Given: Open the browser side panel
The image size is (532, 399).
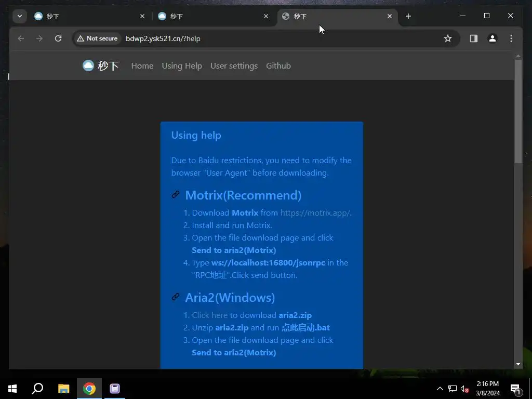Looking at the screenshot, I should click(474, 38).
